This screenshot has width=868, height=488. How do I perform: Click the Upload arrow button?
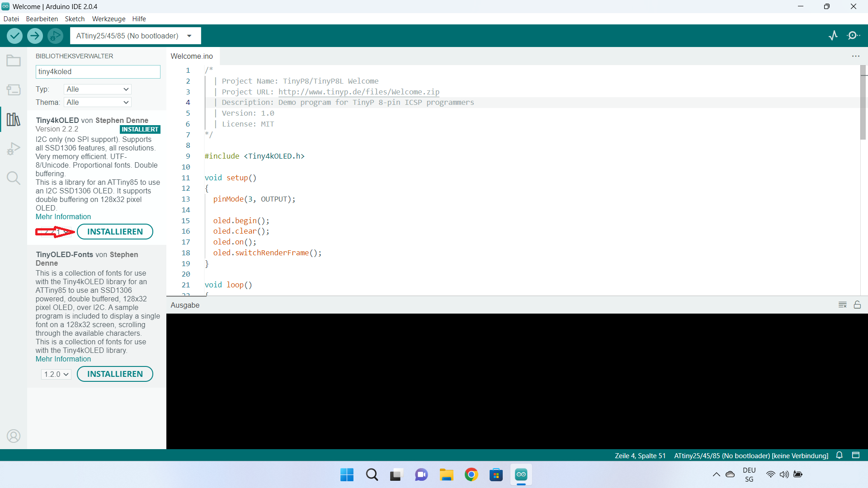pyautogui.click(x=35, y=36)
